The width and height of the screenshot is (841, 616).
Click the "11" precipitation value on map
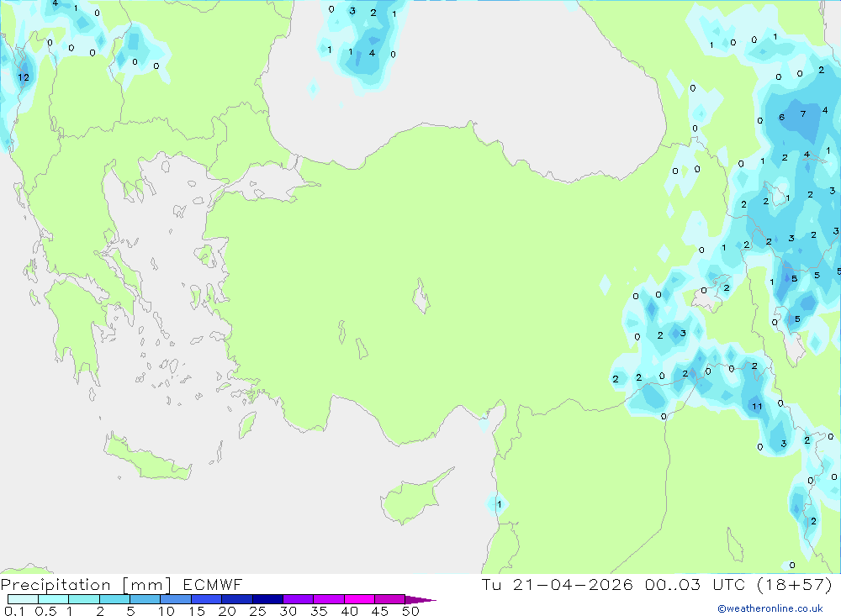pyautogui.click(x=757, y=406)
